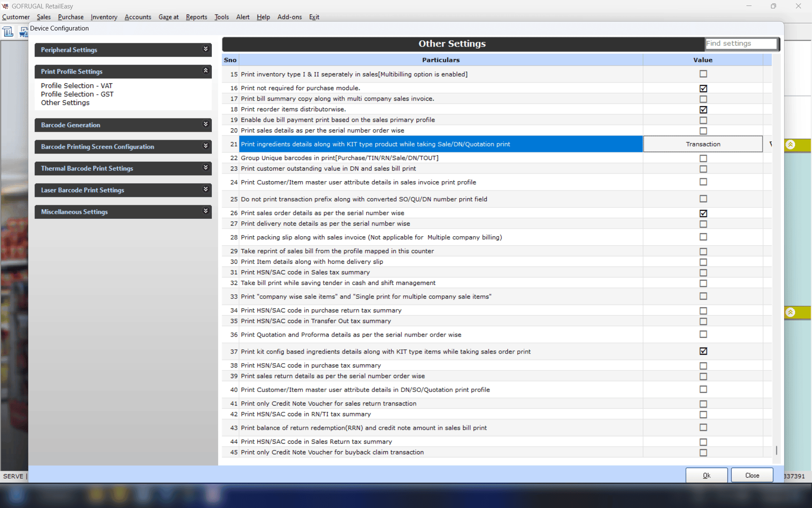The image size is (812, 508).
Task: Enable Print HSN/SAC code in Sales tax summary
Action: pyautogui.click(x=703, y=273)
